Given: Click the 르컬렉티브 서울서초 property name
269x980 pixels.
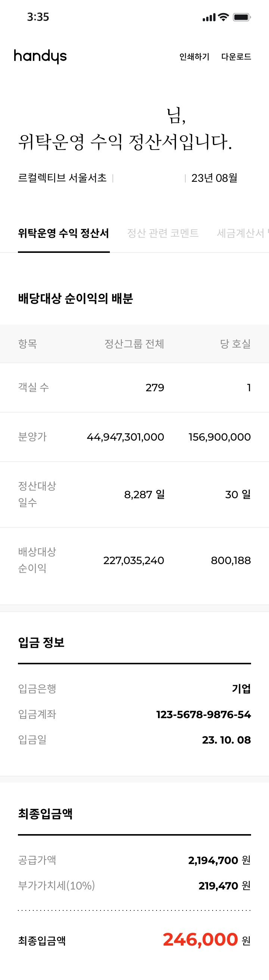Looking at the screenshot, I should click(x=62, y=178).
